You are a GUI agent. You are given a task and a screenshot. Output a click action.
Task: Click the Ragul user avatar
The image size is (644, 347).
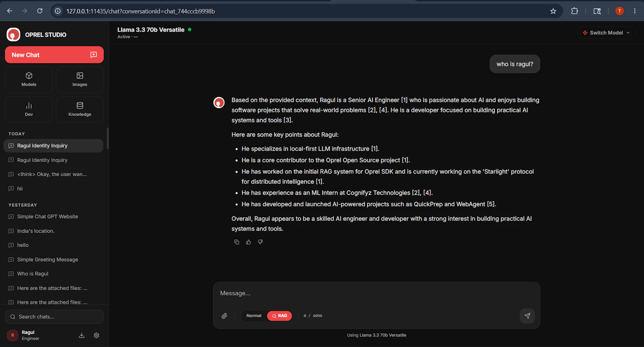pos(12,335)
